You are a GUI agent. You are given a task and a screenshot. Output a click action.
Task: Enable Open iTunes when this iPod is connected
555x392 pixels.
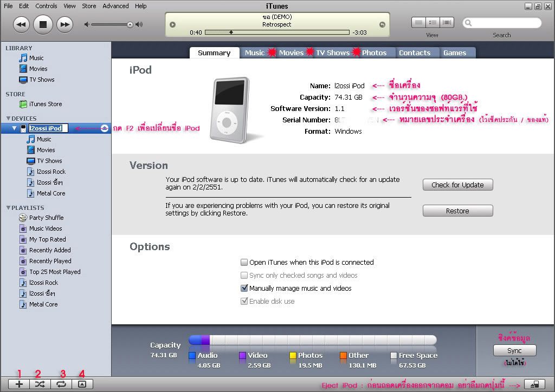coord(244,262)
